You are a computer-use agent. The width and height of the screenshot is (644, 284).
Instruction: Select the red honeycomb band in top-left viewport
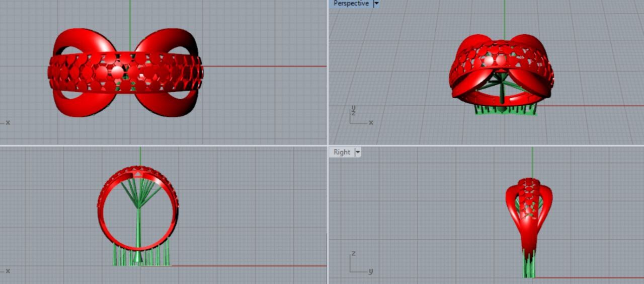pyautogui.click(x=126, y=73)
